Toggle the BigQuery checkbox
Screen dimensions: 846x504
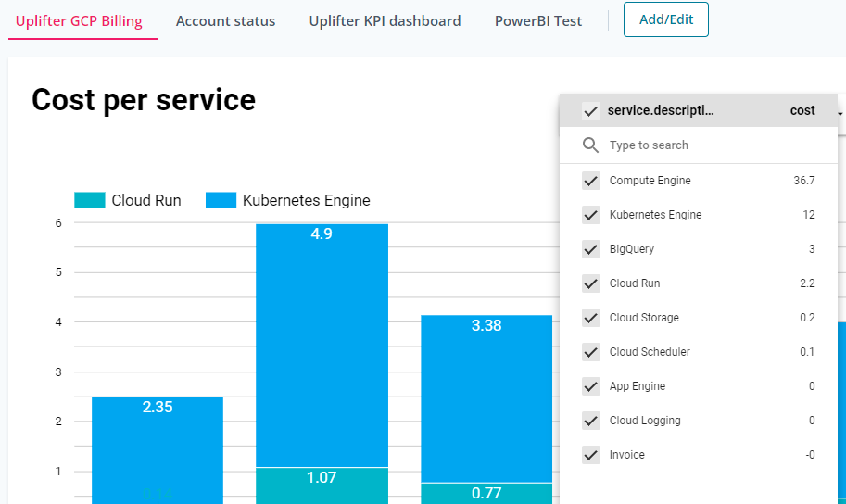[x=591, y=249]
